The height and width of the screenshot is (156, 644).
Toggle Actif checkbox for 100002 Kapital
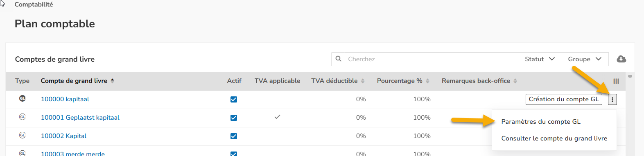tap(234, 136)
